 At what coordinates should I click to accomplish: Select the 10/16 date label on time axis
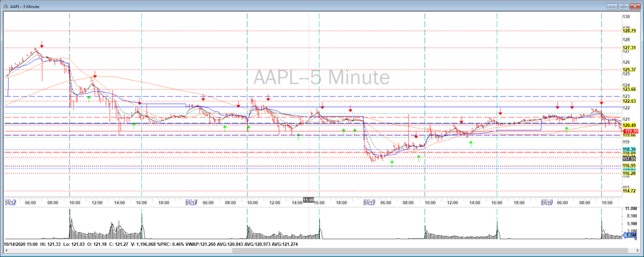[547, 202]
